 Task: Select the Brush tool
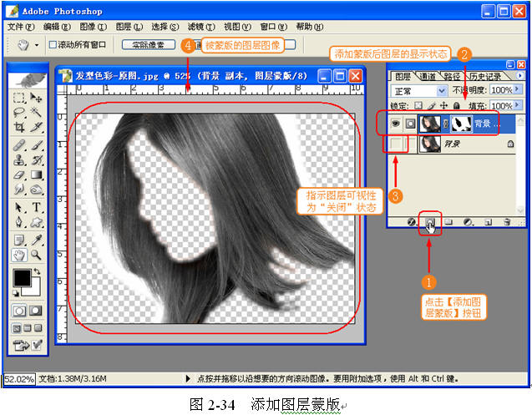tap(36, 145)
